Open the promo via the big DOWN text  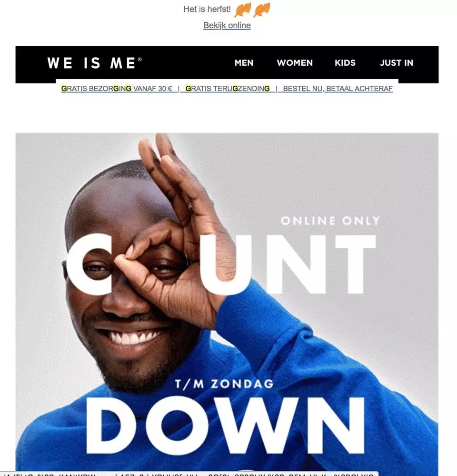225,425
